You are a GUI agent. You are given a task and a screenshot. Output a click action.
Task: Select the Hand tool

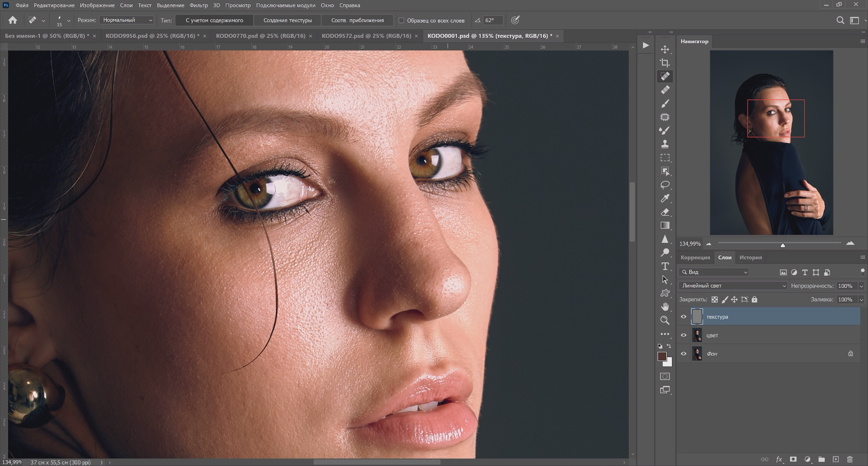(665, 307)
